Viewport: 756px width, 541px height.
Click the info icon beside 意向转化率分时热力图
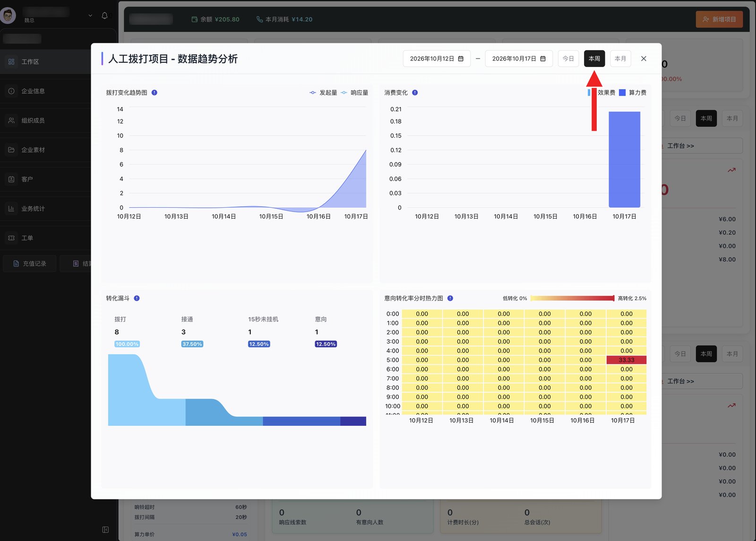click(x=450, y=298)
